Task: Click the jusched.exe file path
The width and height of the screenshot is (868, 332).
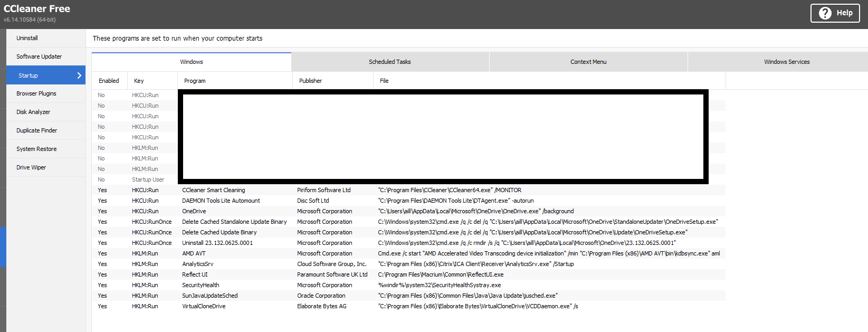Action: point(468,296)
